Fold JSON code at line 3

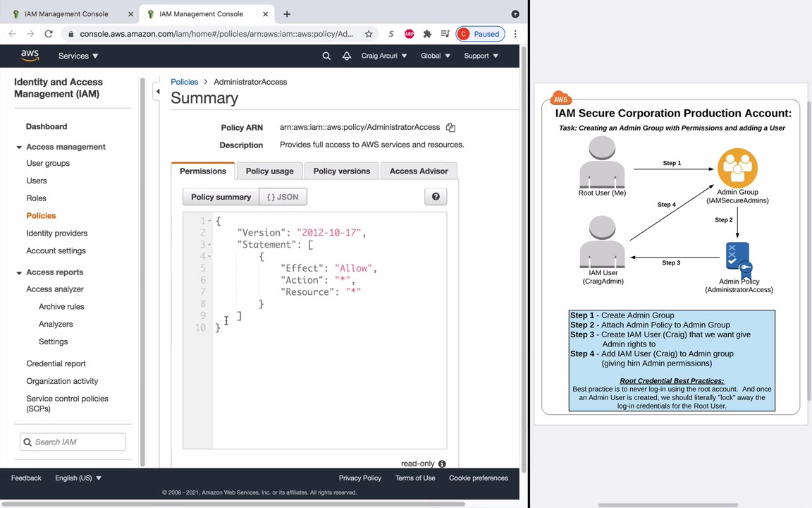click(x=209, y=245)
